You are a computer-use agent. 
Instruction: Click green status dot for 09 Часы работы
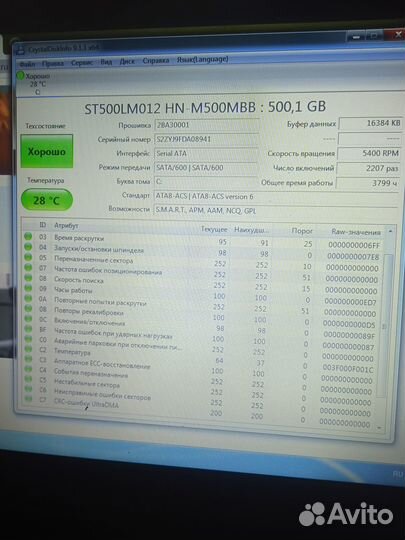[x=28, y=288]
